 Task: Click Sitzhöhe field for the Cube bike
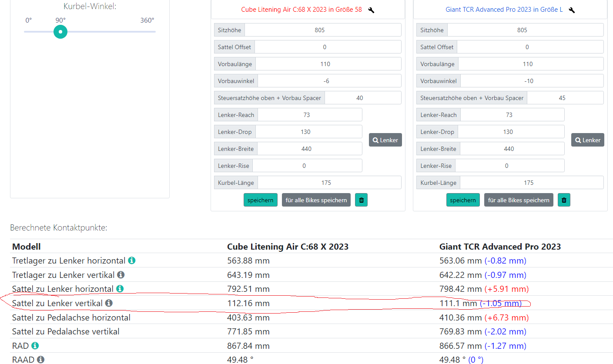pos(322,30)
